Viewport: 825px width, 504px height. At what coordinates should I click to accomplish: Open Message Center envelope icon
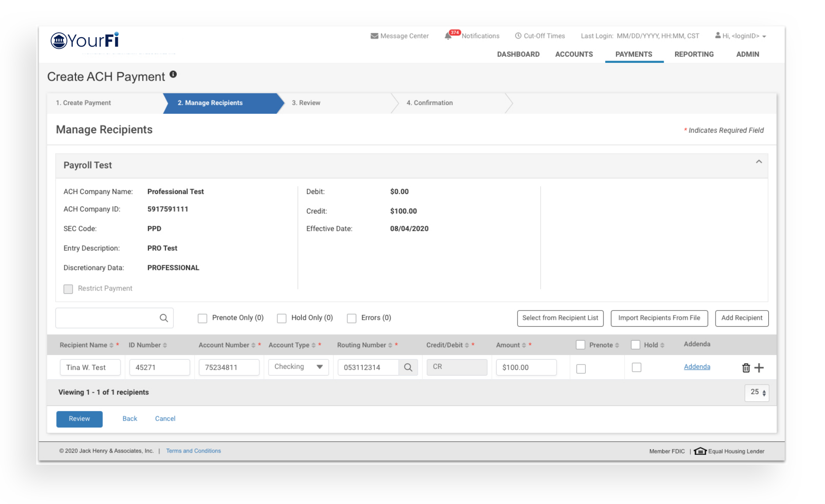click(x=374, y=36)
